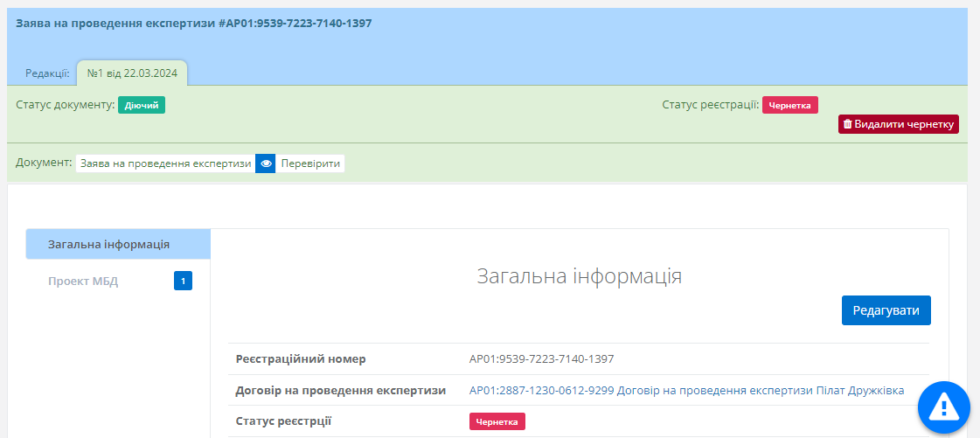This screenshot has width=980, height=438.
Task: Click the "Загальна інформація" main heading
Action: click(x=579, y=276)
